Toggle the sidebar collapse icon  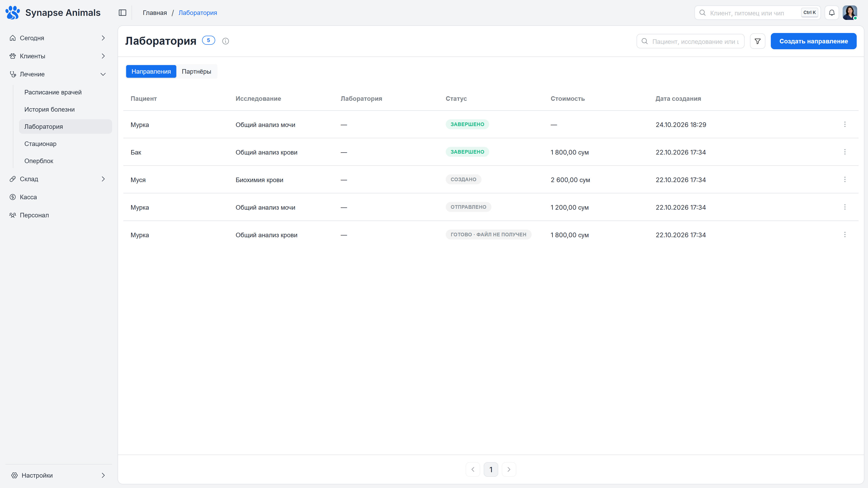click(x=123, y=13)
